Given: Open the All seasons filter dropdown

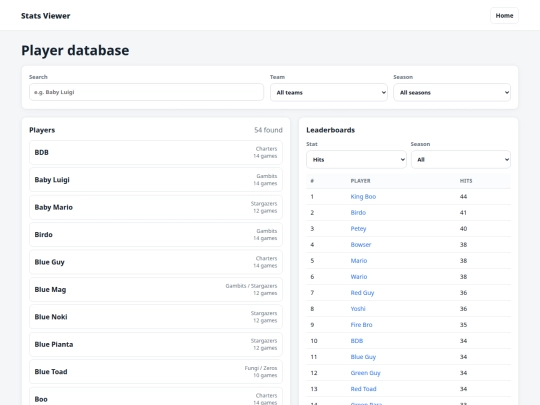Looking at the screenshot, I should (x=452, y=92).
